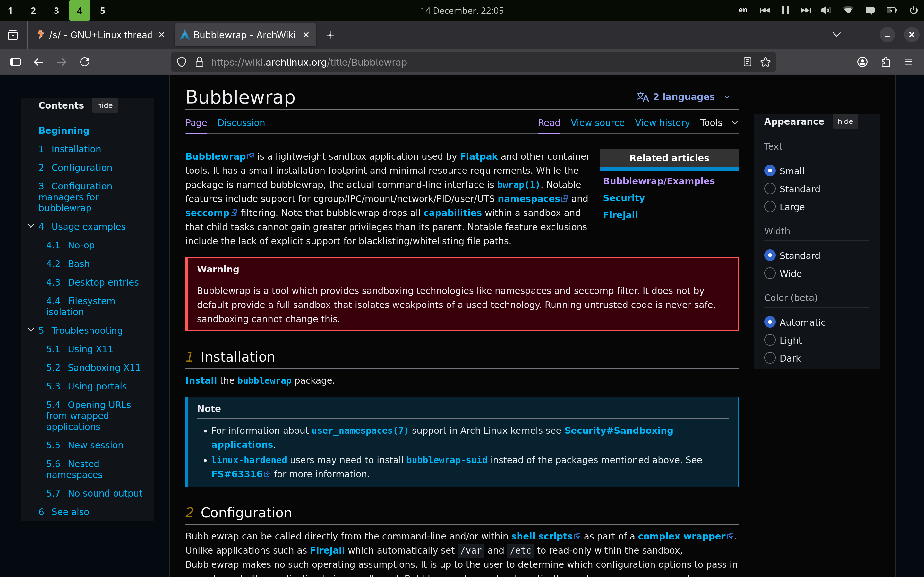Open the Flatpak article link

click(478, 156)
